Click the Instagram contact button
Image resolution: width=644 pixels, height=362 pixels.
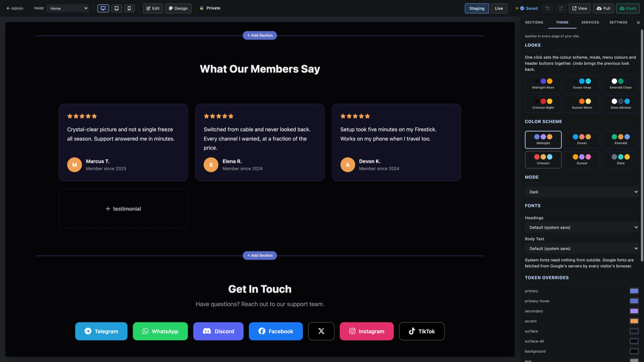(x=367, y=331)
